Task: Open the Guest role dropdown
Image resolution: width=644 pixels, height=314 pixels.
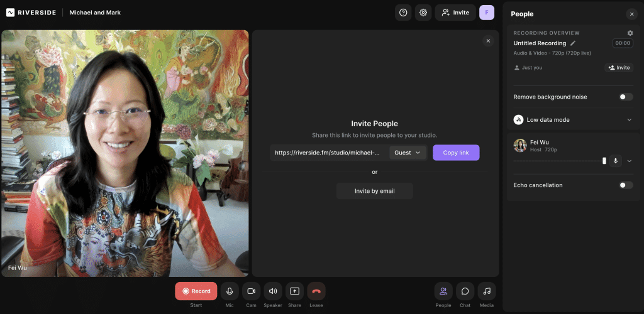Action: click(408, 153)
